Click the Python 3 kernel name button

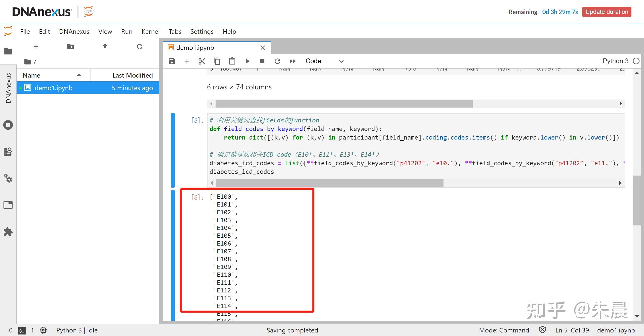(x=616, y=61)
